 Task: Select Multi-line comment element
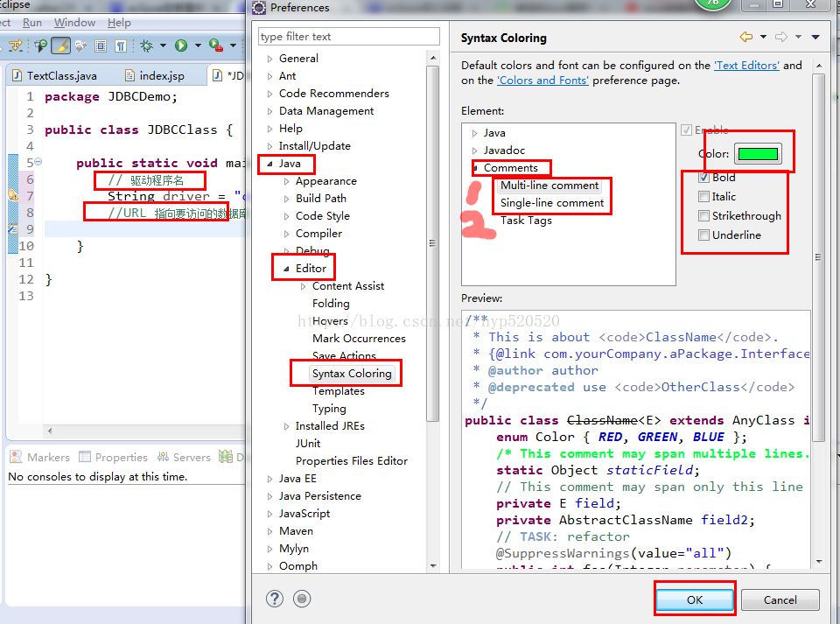549,186
